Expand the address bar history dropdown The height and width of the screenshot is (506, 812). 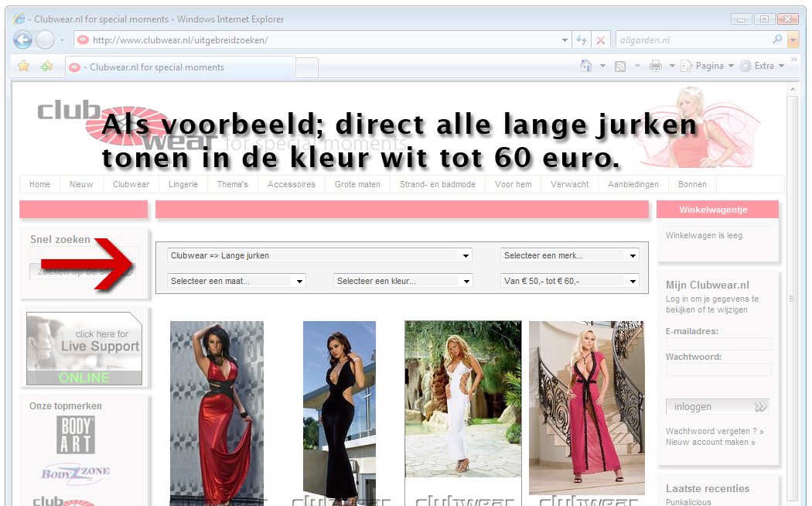pyautogui.click(x=565, y=40)
